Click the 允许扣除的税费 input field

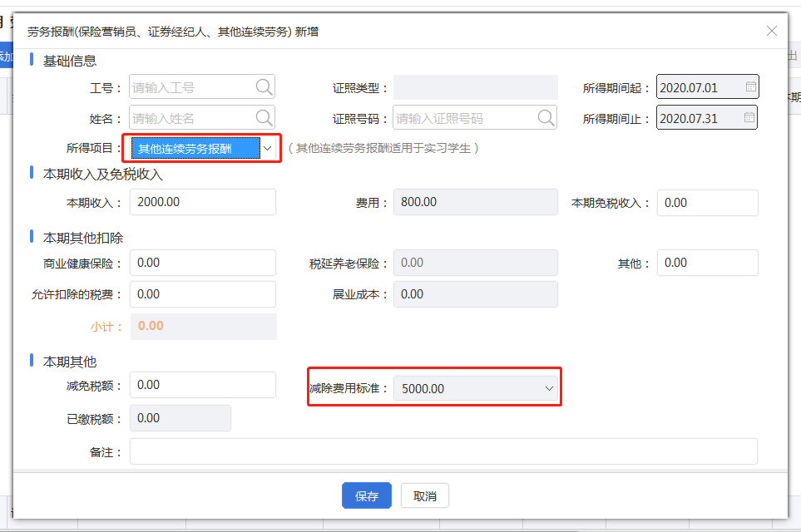203,294
